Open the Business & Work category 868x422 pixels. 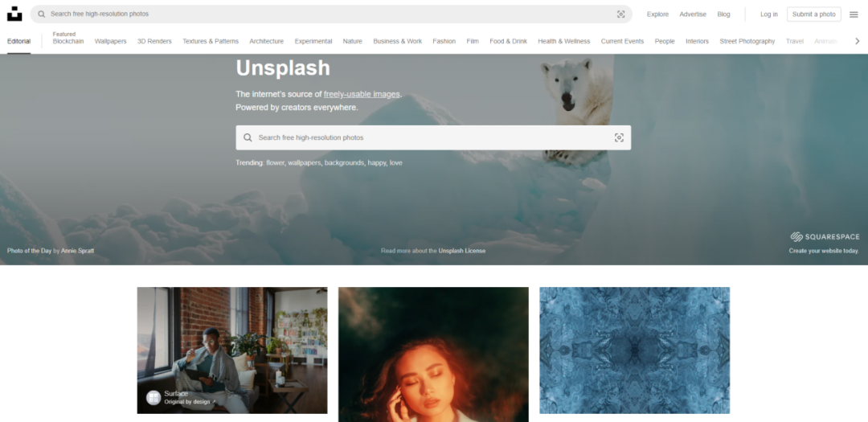point(398,42)
